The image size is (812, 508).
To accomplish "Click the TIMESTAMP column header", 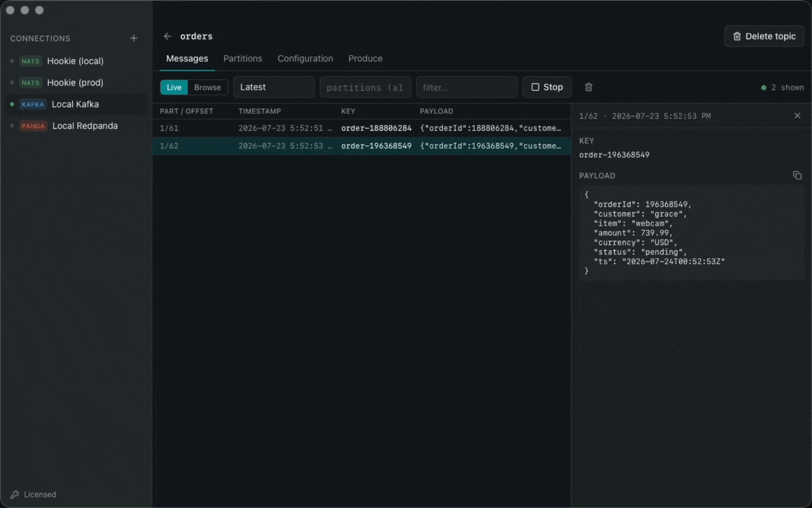I will (259, 111).
